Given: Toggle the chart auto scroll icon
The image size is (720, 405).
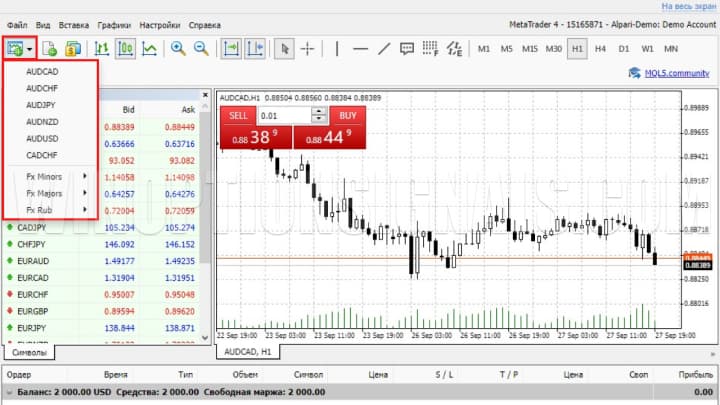Looking at the screenshot, I should (231, 48).
